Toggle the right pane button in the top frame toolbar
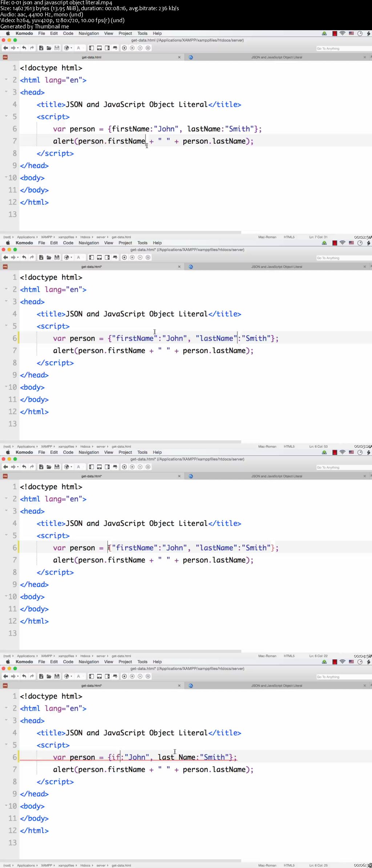This screenshot has height=868, width=372. tap(107, 48)
